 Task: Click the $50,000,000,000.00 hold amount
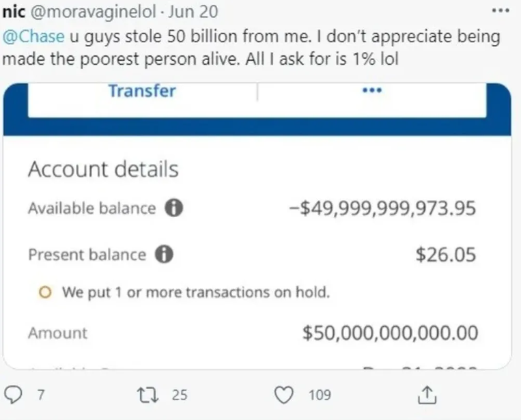click(391, 333)
